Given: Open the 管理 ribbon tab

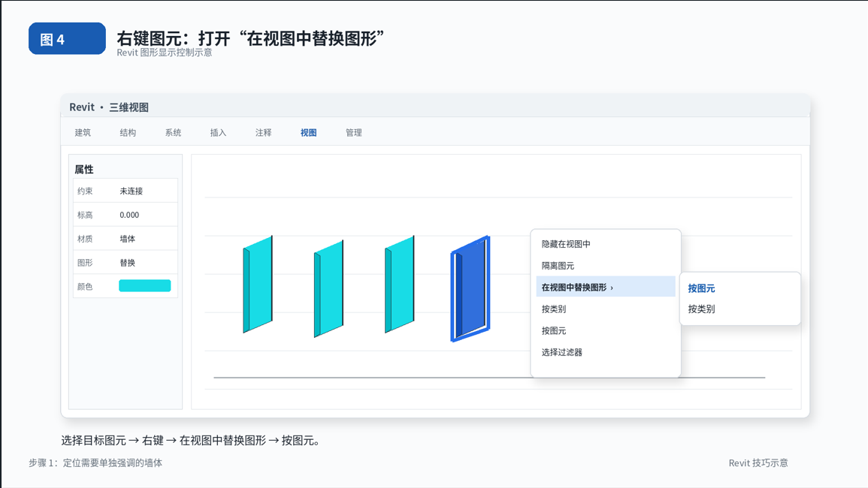Looking at the screenshot, I should [x=354, y=133].
